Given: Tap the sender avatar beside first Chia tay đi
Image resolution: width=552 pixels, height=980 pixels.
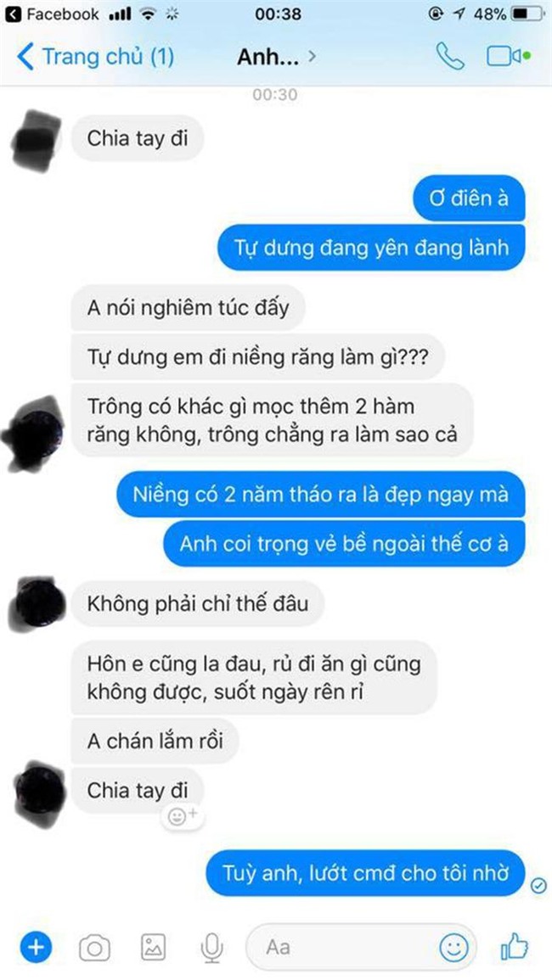Looking at the screenshot, I should [37, 140].
